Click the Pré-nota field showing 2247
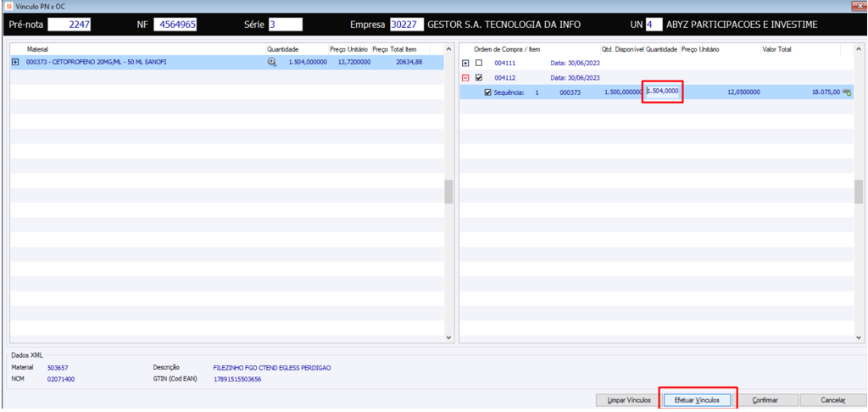This screenshot has height=412, width=868. [70, 25]
